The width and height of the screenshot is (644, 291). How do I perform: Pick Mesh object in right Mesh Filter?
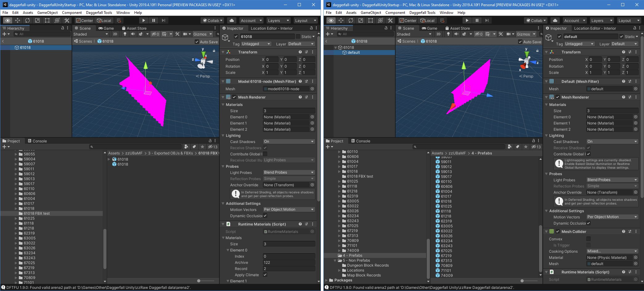(x=636, y=89)
